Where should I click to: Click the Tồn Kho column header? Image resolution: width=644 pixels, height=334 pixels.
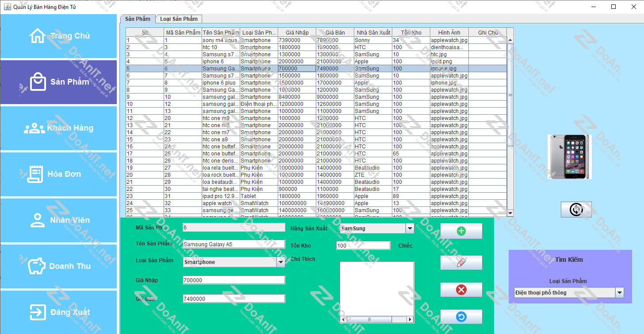(x=411, y=33)
